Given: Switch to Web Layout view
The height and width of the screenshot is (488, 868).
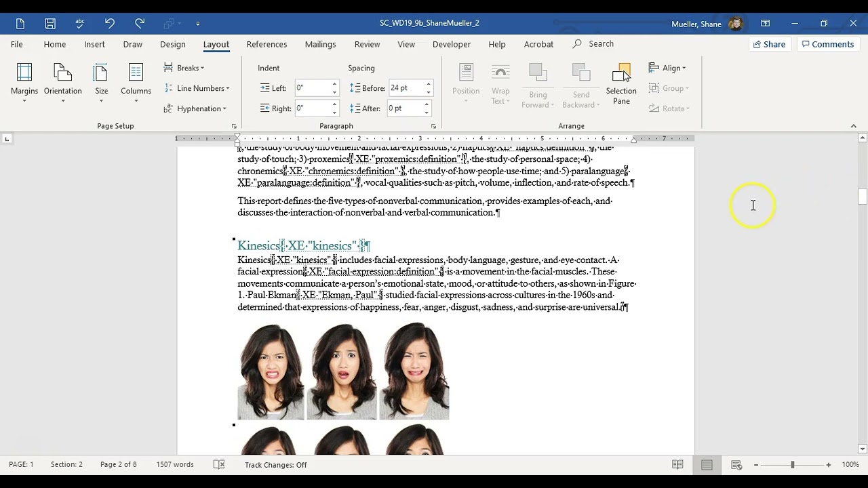Looking at the screenshot, I should 736,465.
